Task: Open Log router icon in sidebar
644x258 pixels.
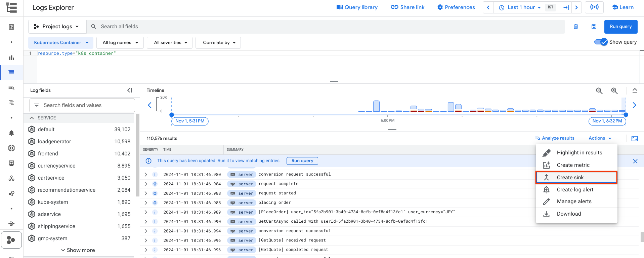Action: pos(11,224)
